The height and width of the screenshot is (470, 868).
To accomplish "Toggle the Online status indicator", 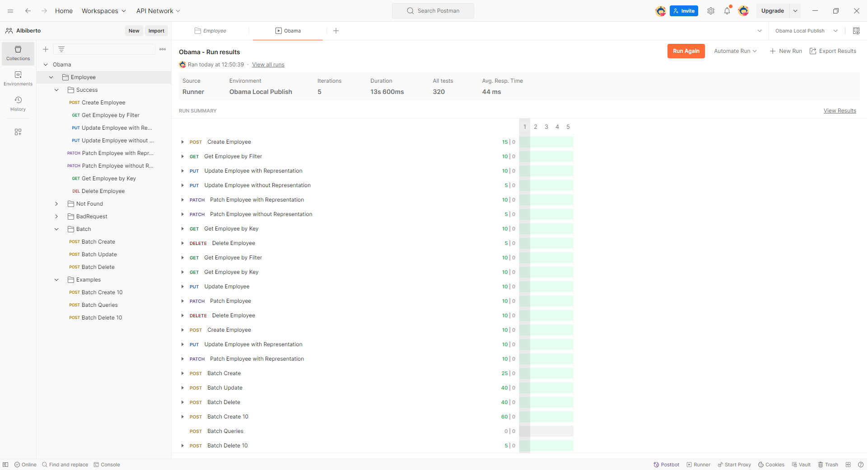I will (25, 465).
